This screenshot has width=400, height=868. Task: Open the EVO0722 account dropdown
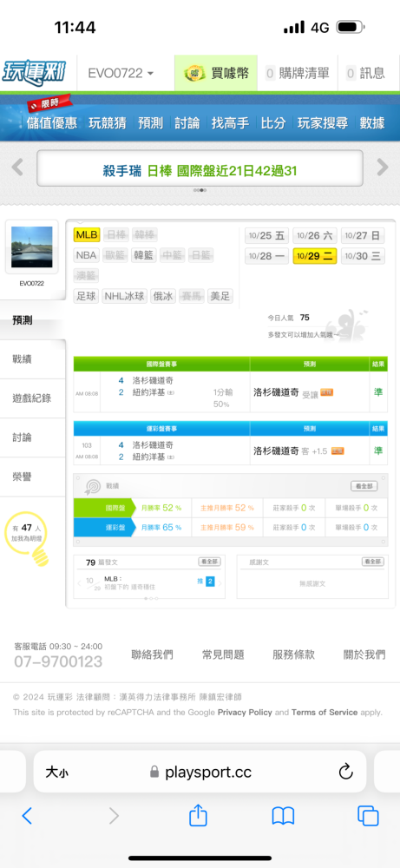coord(121,73)
